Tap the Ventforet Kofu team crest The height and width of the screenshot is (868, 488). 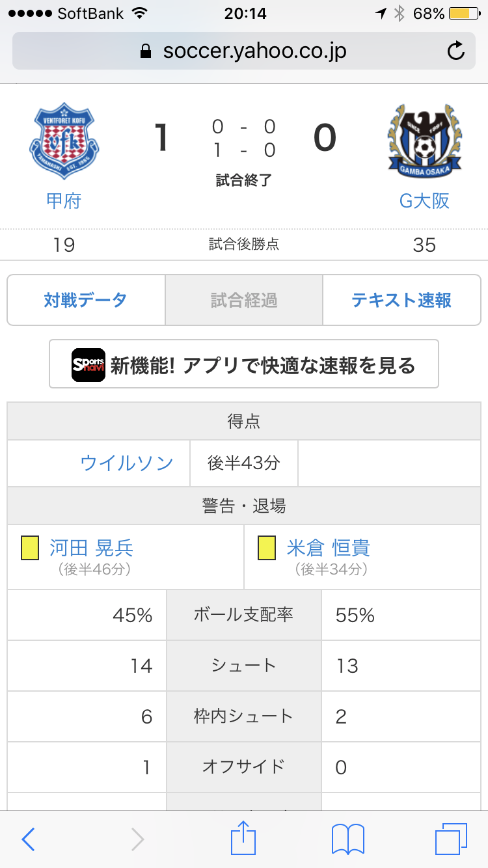pyautogui.click(x=63, y=141)
